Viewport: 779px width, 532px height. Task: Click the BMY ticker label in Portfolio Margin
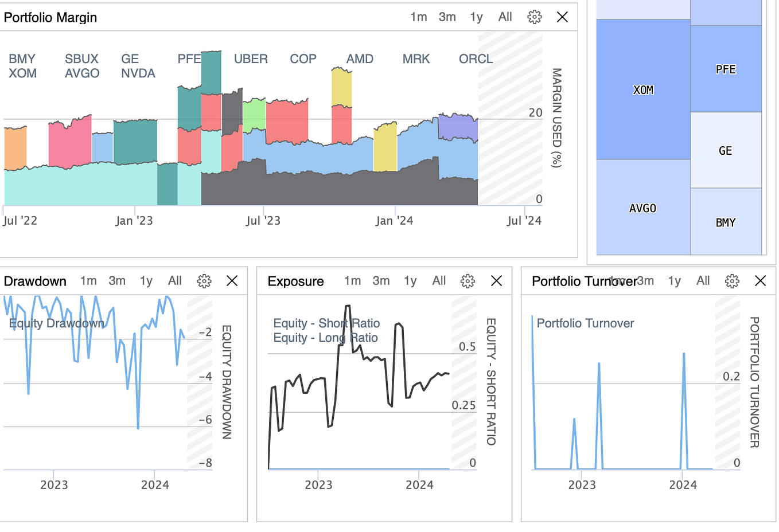[x=21, y=58]
